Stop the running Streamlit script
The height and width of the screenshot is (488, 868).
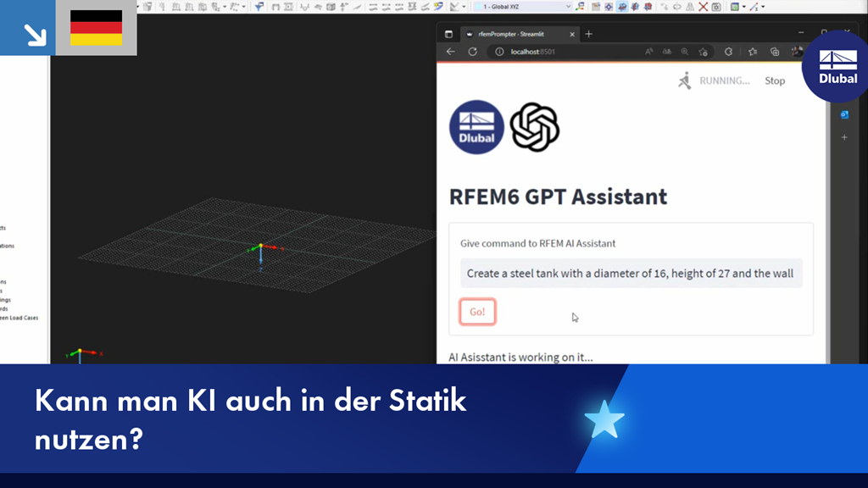coord(775,80)
